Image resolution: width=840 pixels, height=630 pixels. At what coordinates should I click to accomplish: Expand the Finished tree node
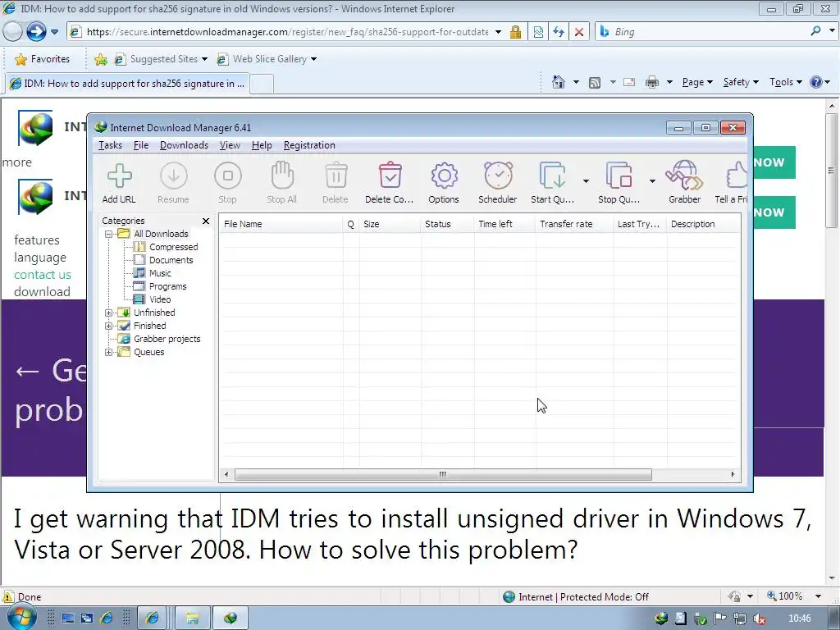(109, 326)
